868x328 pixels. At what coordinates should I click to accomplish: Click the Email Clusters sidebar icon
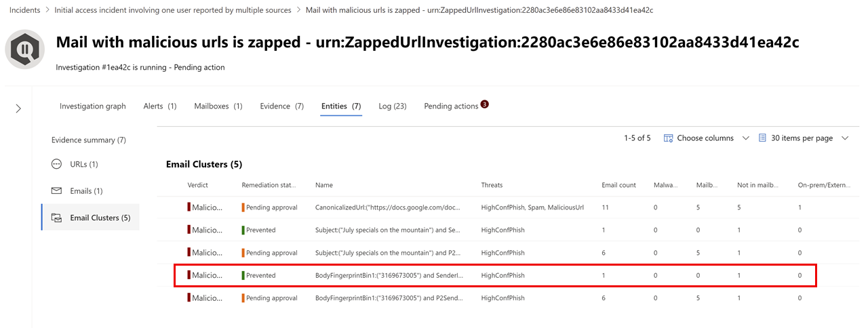57,218
